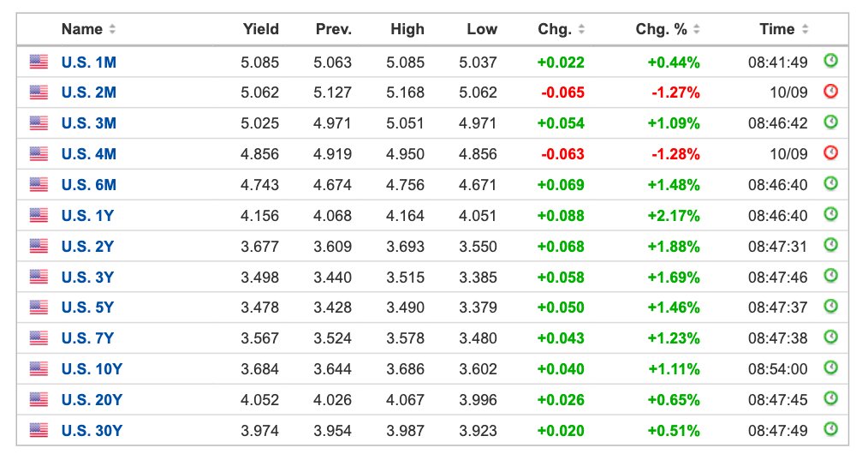Select the -0.065 change value
Viewport: 868px width, 454px height.
562,93
